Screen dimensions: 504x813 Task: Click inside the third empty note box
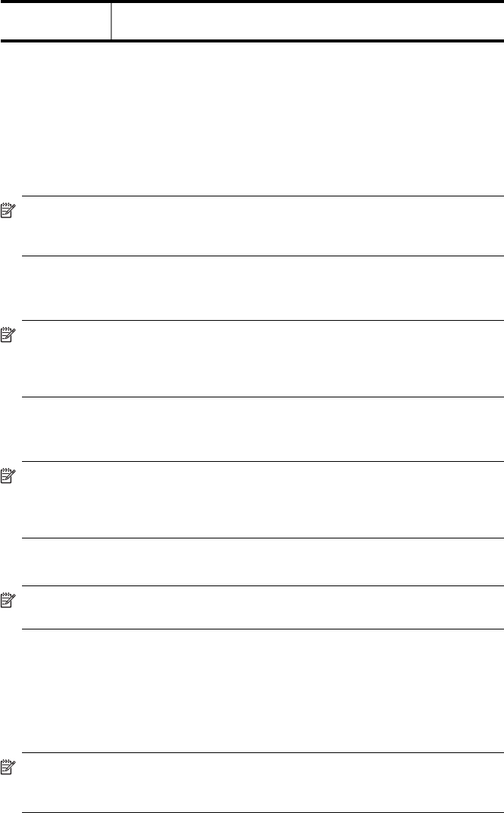pyautogui.click(x=263, y=499)
